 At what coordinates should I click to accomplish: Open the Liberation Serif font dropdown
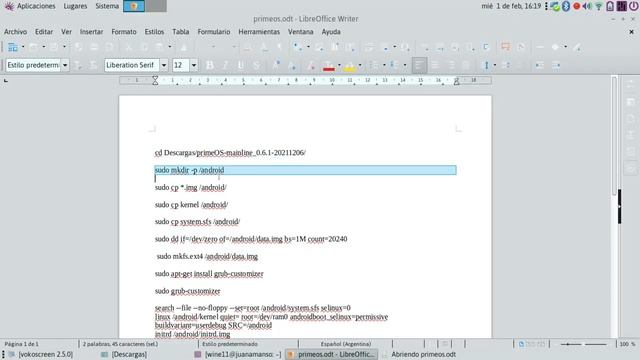(x=164, y=65)
